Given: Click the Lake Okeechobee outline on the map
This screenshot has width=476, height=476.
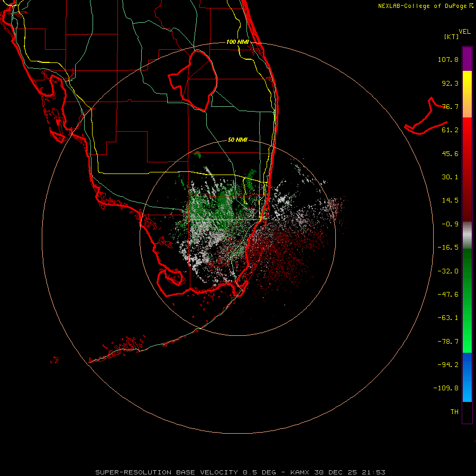Looking at the screenshot, I should [193, 80].
